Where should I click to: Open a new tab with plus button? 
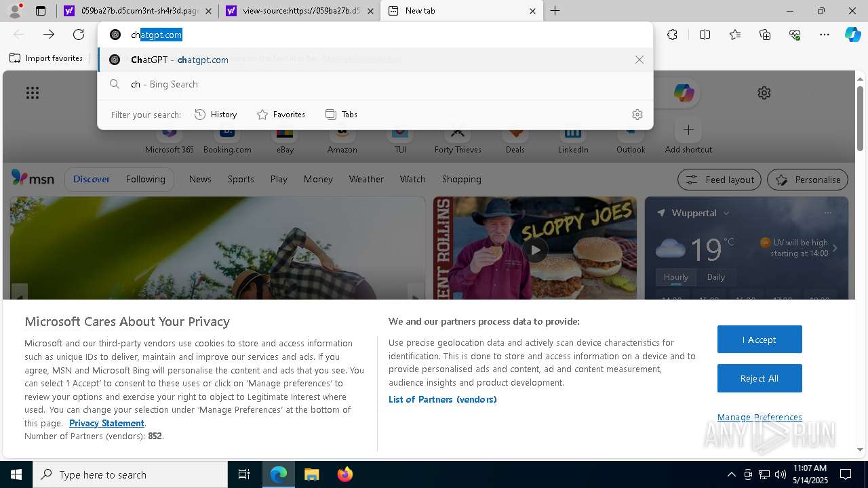[x=555, y=11]
